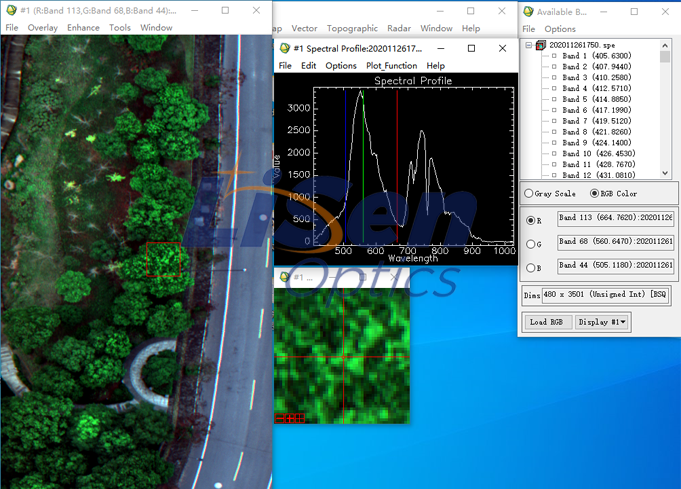Viewport: 681px width, 489px height.
Task: Select Band 4 (412.5710) in the band list
Action: [x=596, y=88]
